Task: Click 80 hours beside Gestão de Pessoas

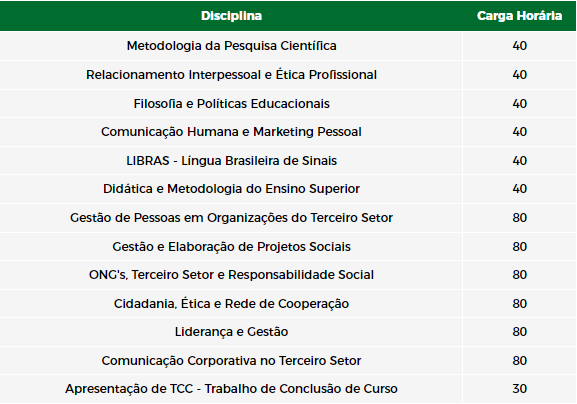Action: [520, 218]
